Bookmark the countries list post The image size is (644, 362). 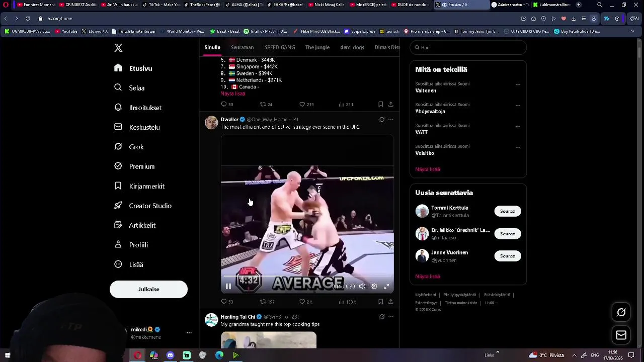[x=380, y=104]
